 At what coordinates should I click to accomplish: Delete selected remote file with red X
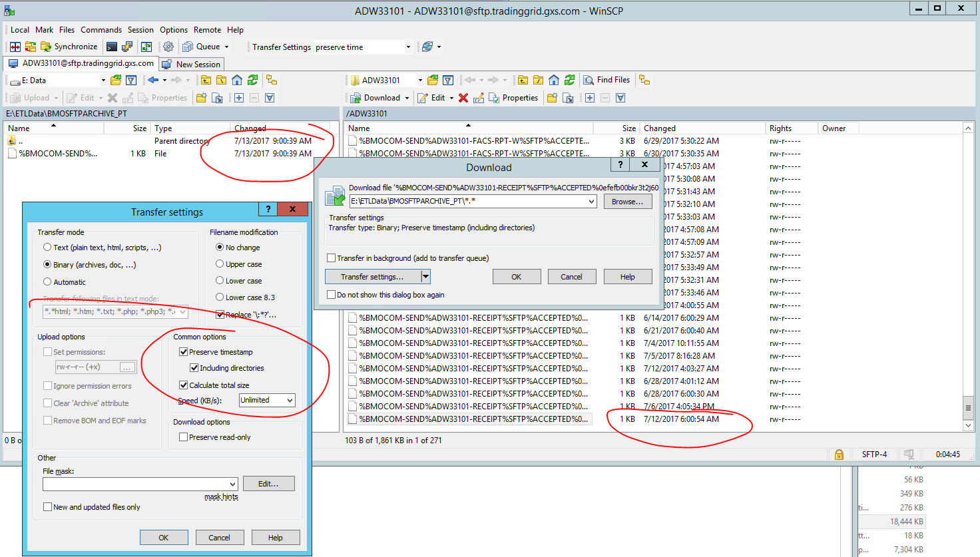click(x=463, y=98)
